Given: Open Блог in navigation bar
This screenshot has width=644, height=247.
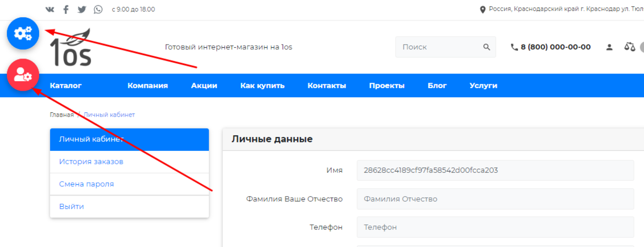Looking at the screenshot, I should [437, 85].
